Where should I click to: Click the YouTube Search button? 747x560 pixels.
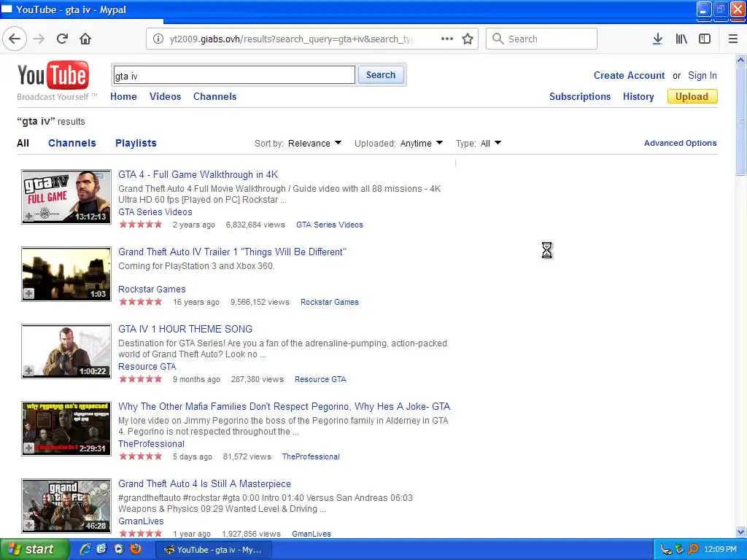(x=381, y=75)
